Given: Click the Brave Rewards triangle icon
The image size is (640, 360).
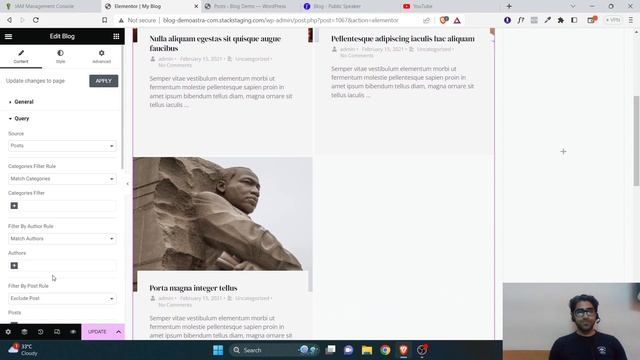Looking at the screenshot, I should point(457,20).
